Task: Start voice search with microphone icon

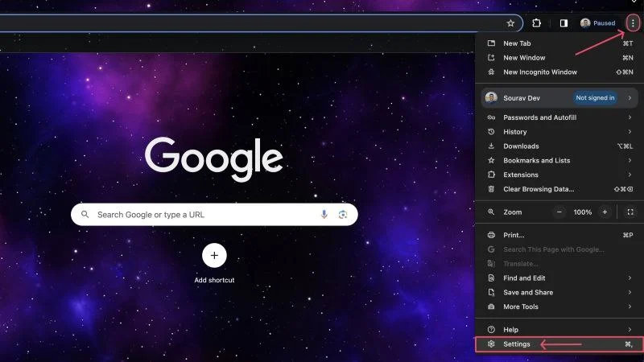Action: [x=324, y=214]
